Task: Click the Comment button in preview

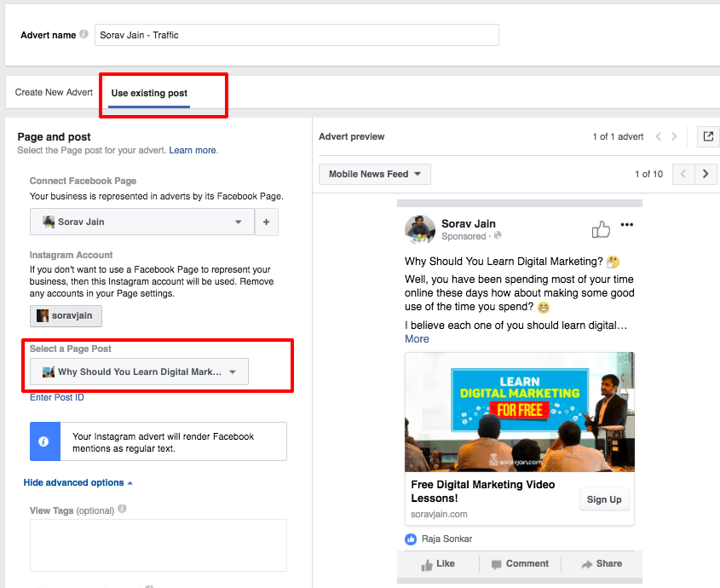Action: (521, 564)
